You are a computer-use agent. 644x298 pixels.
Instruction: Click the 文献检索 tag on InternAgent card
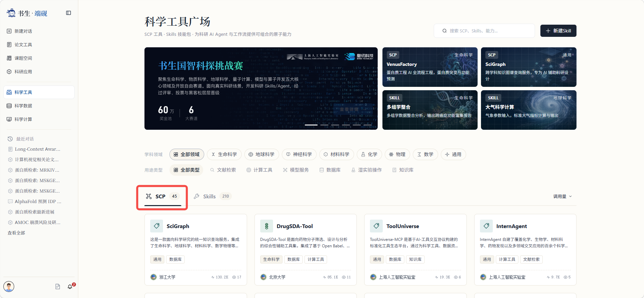pos(531,259)
